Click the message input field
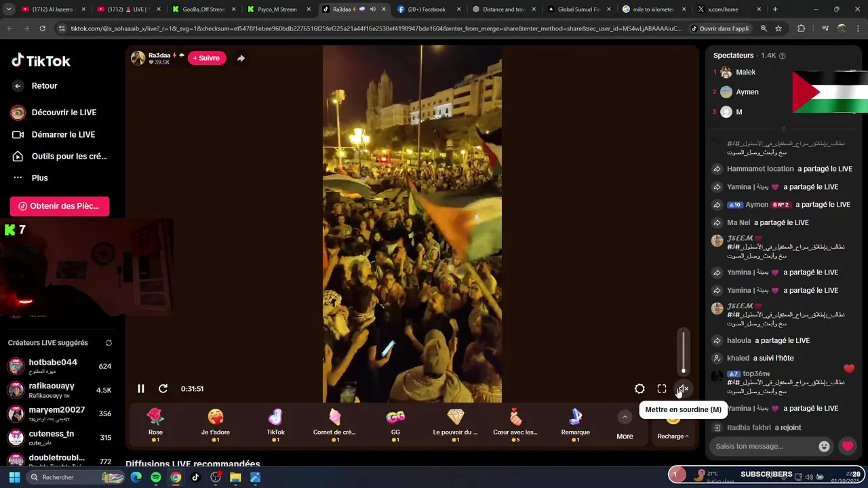This screenshot has width=868, height=488. (765, 446)
